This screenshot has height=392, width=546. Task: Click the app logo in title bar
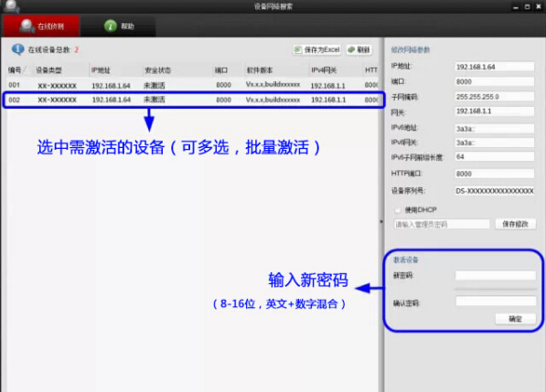coord(12,5)
